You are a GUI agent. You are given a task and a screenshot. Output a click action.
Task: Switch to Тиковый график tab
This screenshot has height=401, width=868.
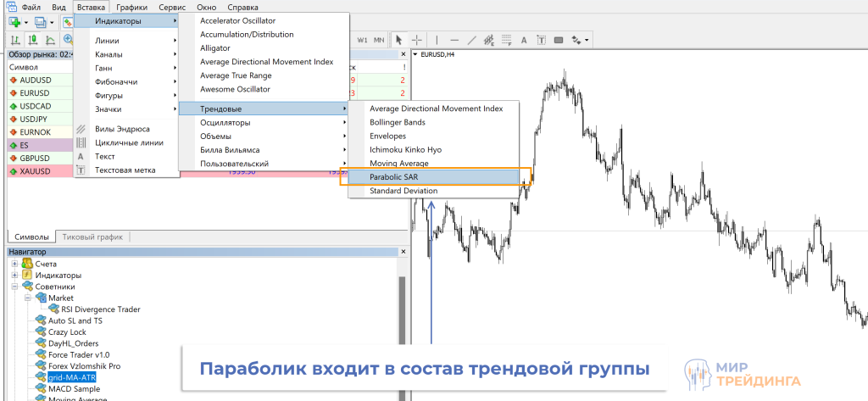tap(92, 237)
